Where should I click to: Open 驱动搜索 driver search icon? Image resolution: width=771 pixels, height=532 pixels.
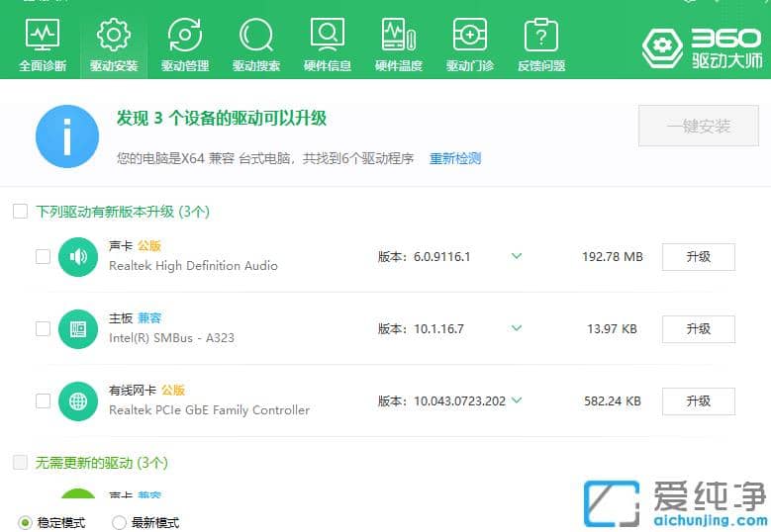pos(256,44)
